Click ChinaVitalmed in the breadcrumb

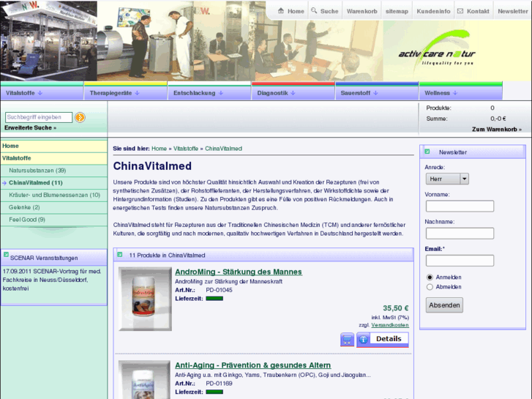(x=223, y=149)
